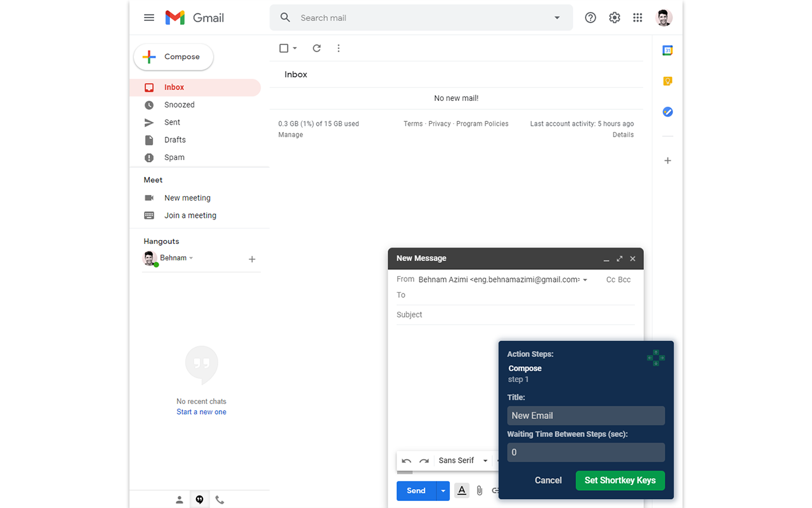Screen dimensions: 812x508
Task: Tick the select all checkbox
Action: click(x=284, y=48)
